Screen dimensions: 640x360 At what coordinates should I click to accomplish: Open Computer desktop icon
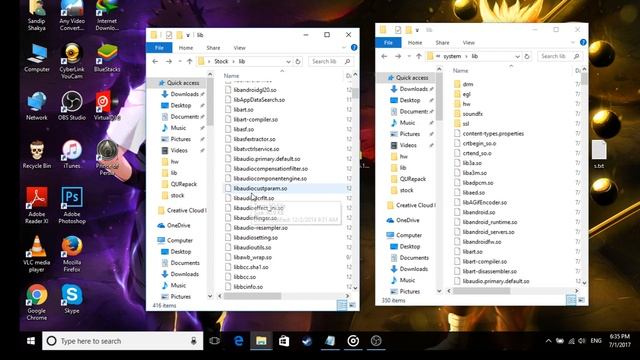tap(37, 58)
